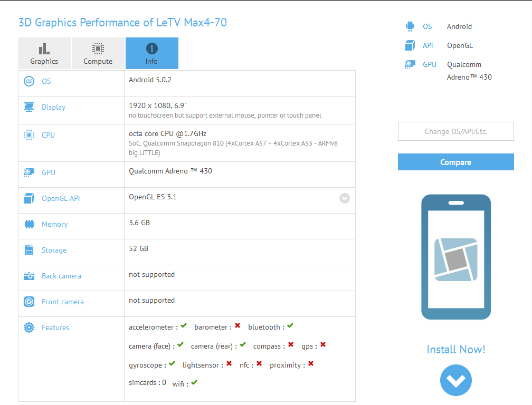
Task: Click the OpenGL API label
Action: click(x=61, y=198)
